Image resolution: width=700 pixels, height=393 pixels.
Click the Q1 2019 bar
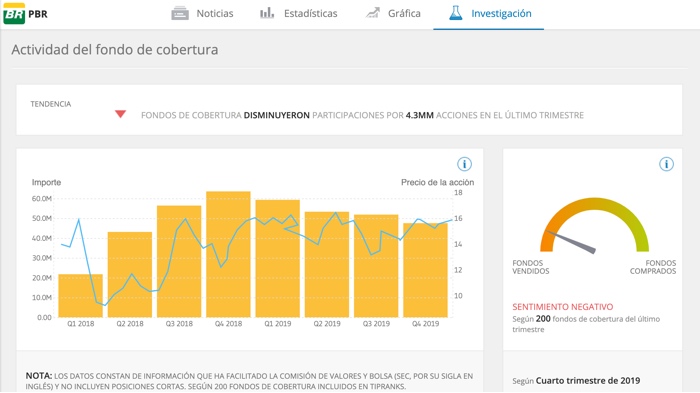[x=277, y=259]
